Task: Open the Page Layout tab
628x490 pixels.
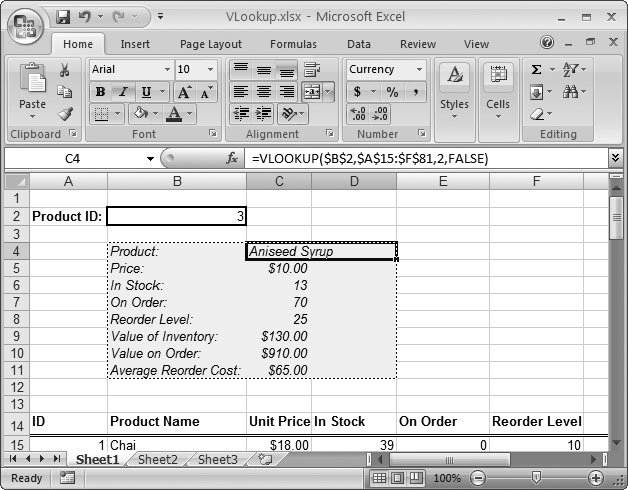Action: tap(211, 44)
